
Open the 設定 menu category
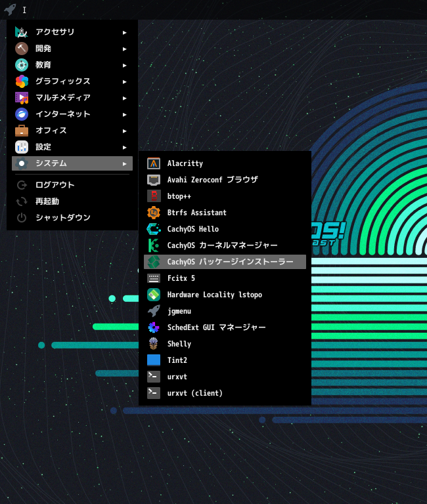tap(72, 147)
